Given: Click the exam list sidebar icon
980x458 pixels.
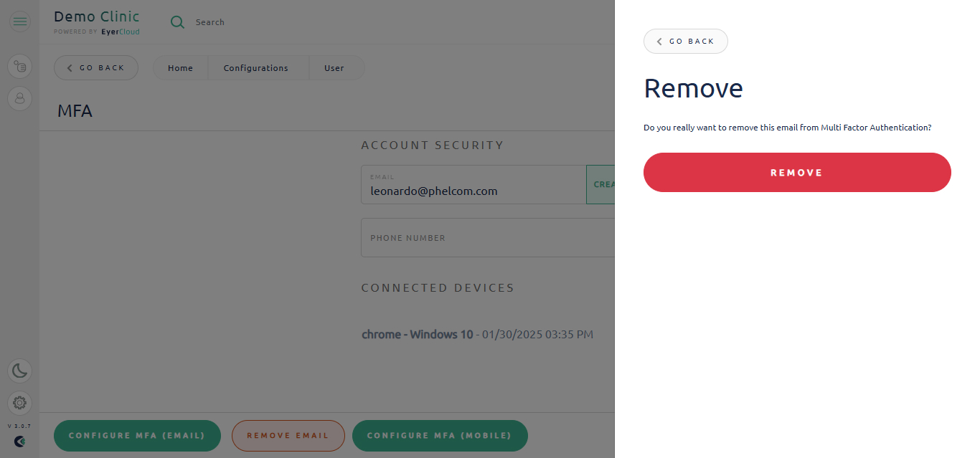Looking at the screenshot, I should click(19, 67).
